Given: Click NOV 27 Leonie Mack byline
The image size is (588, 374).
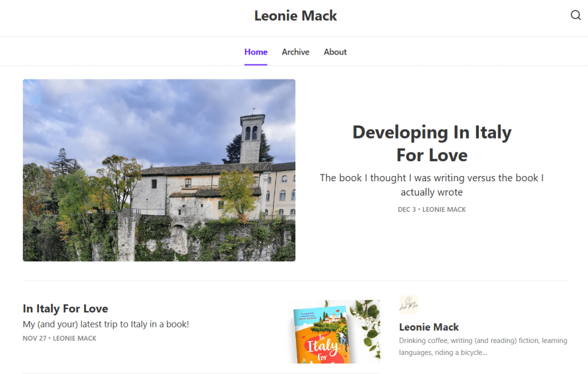Looking at the screenshot, I should point(59,338).
